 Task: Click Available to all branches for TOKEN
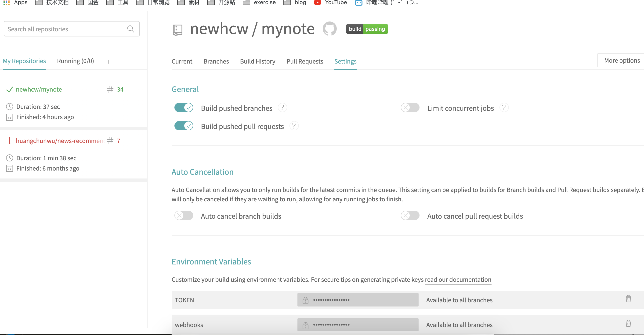coord(459,300)
